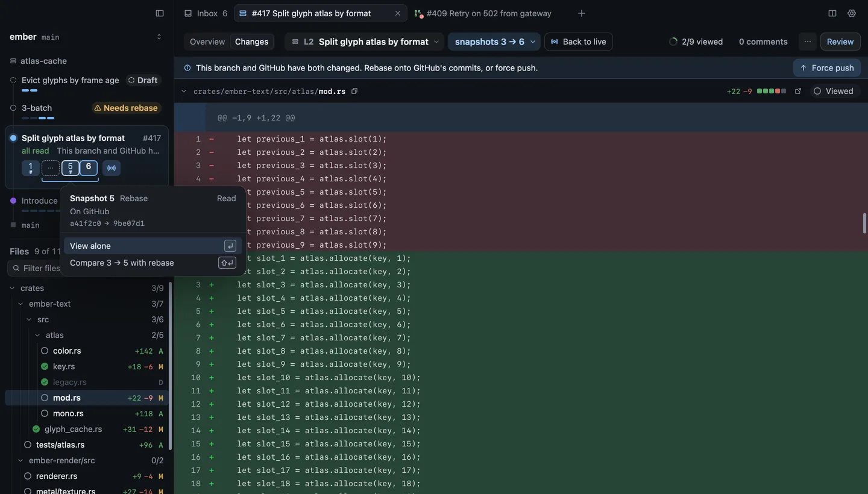Collapse the ember-render/src folder
The height and width of the screenshot is (494, 868).
point(20,460)
